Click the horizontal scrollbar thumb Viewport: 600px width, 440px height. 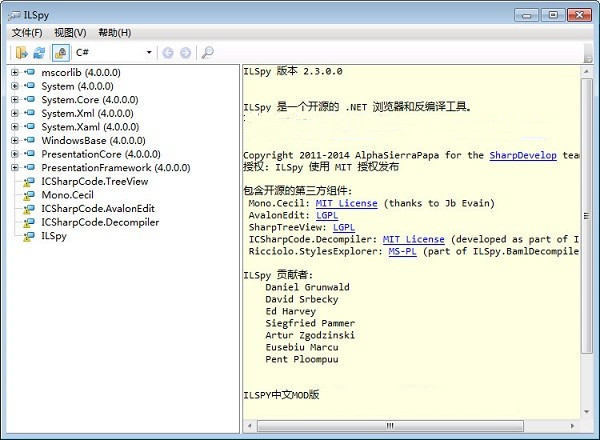(x=390, y=425)
